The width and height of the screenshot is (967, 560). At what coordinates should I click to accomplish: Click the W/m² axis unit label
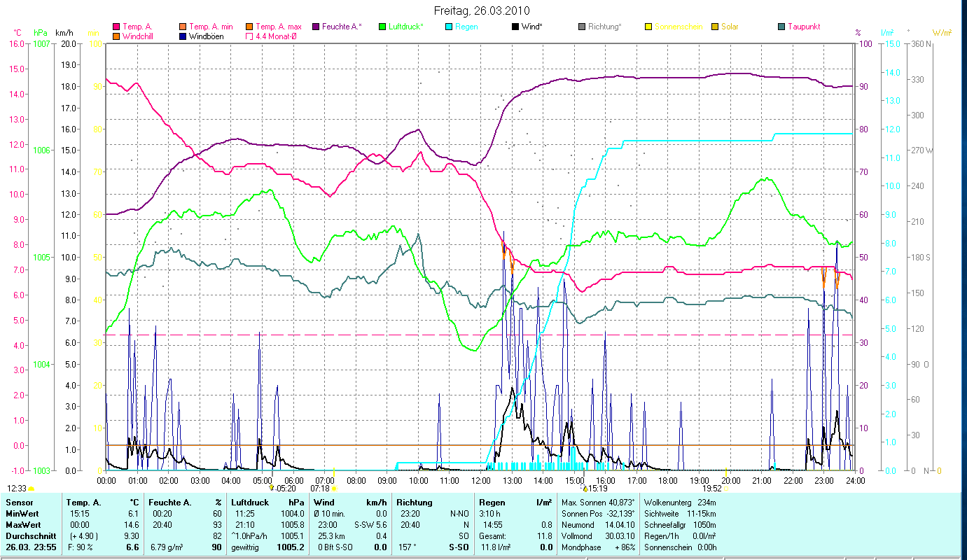click(x=942, y=32)
